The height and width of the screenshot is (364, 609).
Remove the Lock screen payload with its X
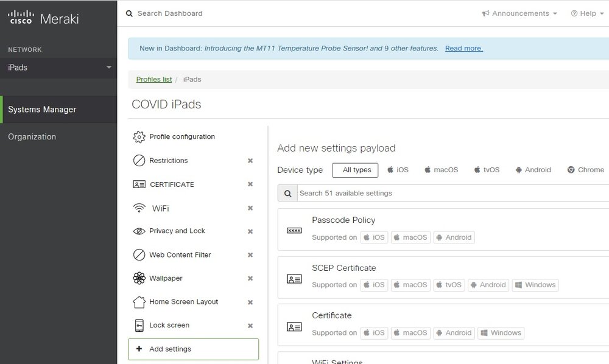[x=250, y=326]
